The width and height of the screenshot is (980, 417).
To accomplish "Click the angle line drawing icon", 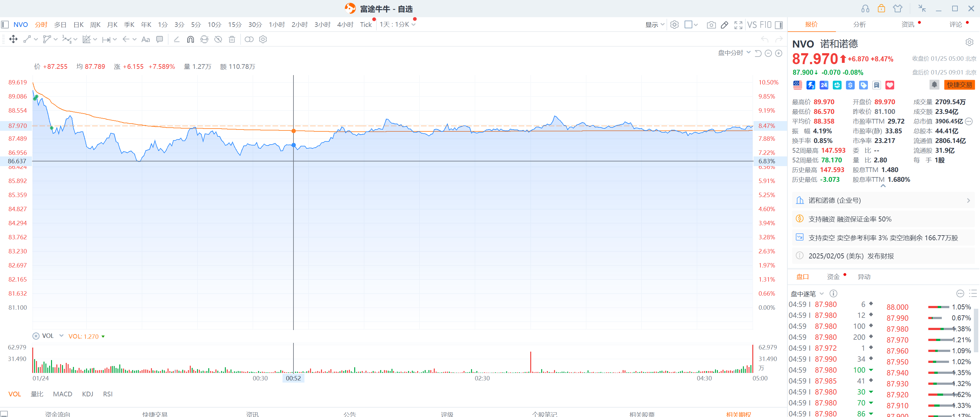I will [x=177, y=39].
